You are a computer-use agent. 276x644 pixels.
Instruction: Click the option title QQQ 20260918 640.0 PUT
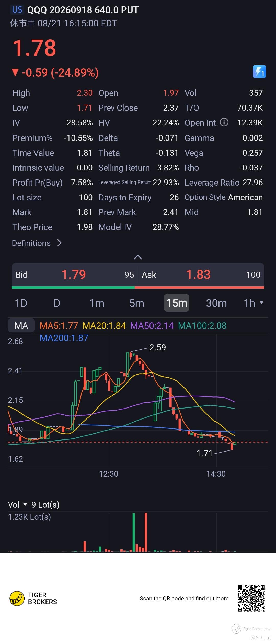(83, 10)
